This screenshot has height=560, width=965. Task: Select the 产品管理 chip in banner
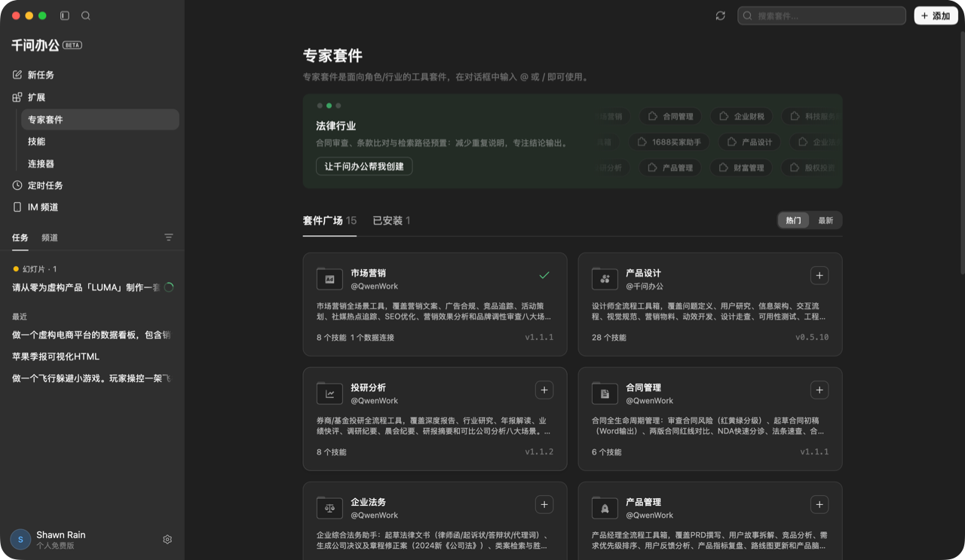669,168
